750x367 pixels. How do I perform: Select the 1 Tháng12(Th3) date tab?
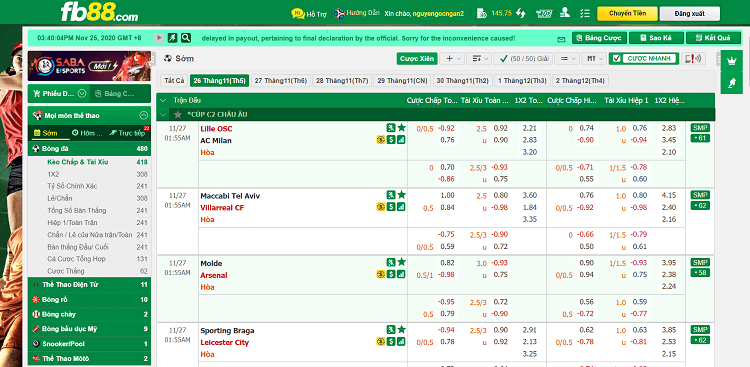(x=522, y=81)
